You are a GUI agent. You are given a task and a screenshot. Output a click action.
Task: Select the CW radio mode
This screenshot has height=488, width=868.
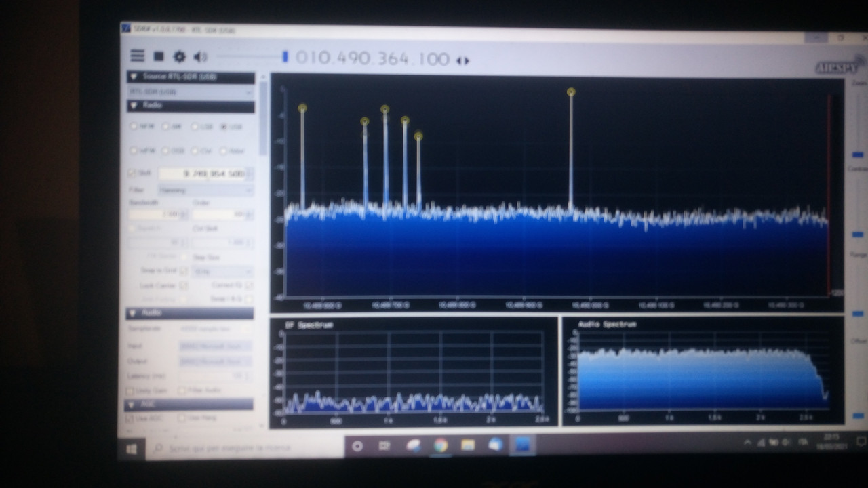(x=203, y=150)
